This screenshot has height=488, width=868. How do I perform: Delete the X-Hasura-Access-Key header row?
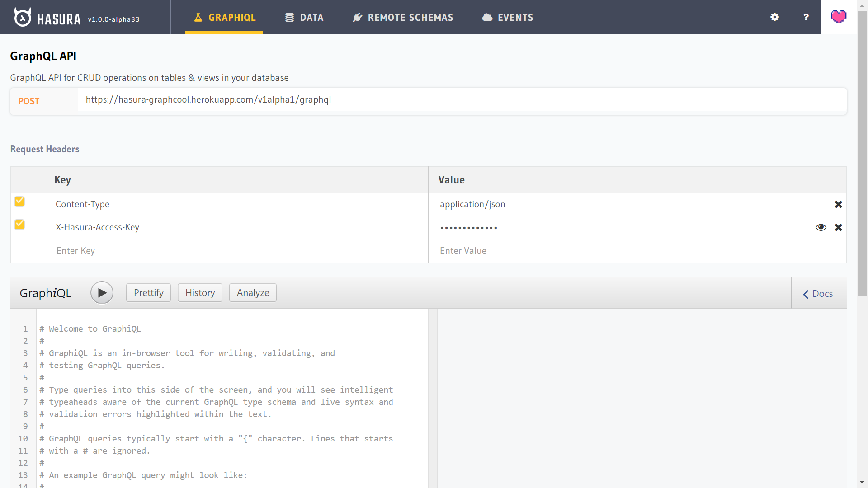click(x=839, y=227)
